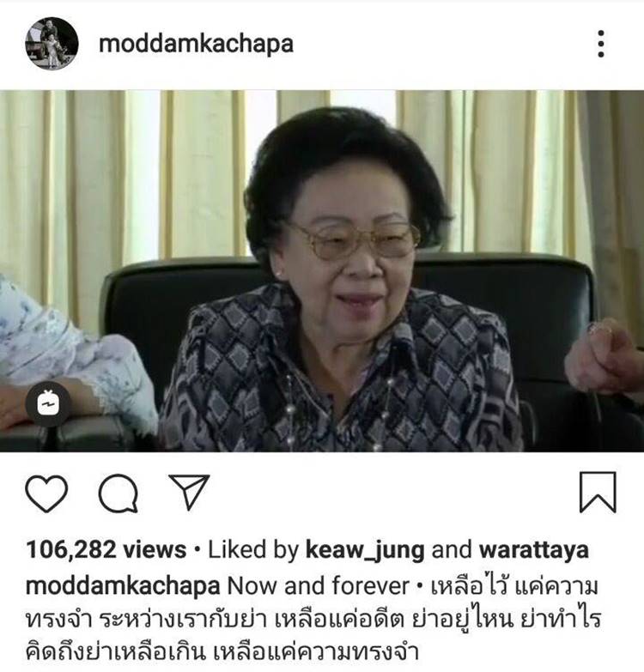Open the three-dot more options menu

click(601, 44)
